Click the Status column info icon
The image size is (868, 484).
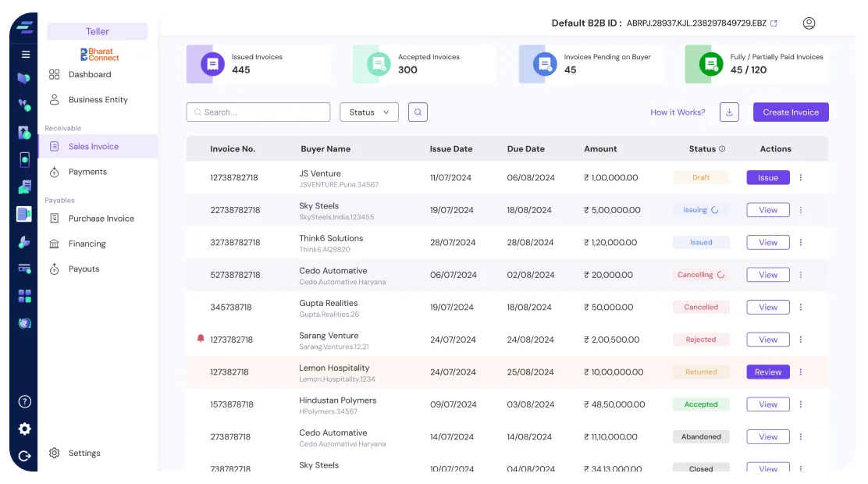click(722, 149)
